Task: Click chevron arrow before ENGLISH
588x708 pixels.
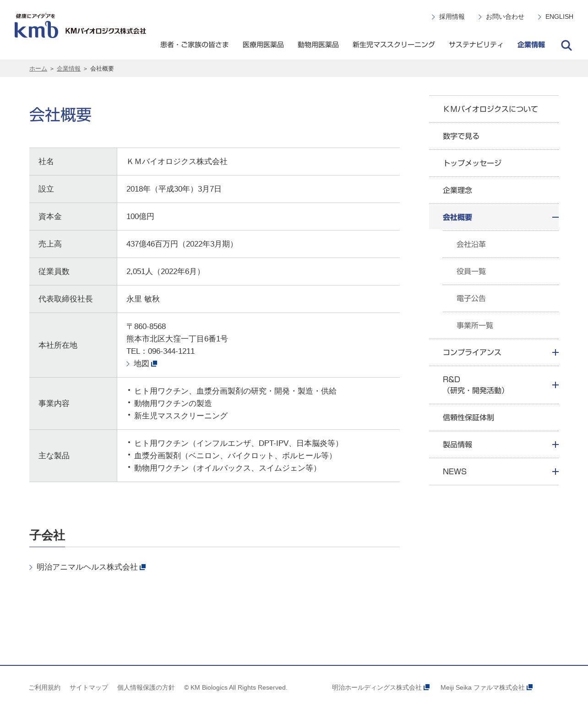Action: (x=539, y=17)
